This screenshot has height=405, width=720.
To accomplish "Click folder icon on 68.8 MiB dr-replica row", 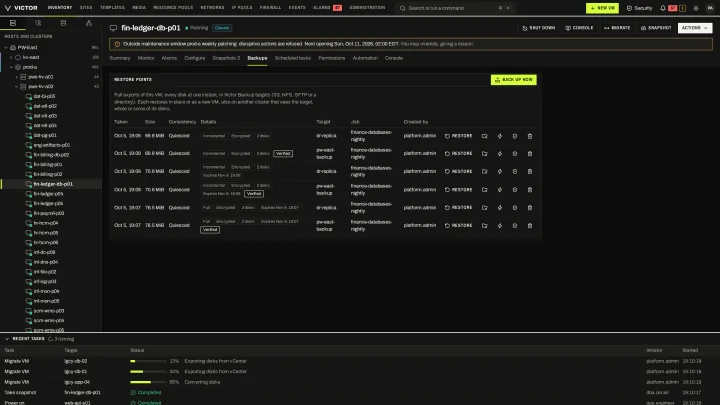I will click(x=484, y=136).
